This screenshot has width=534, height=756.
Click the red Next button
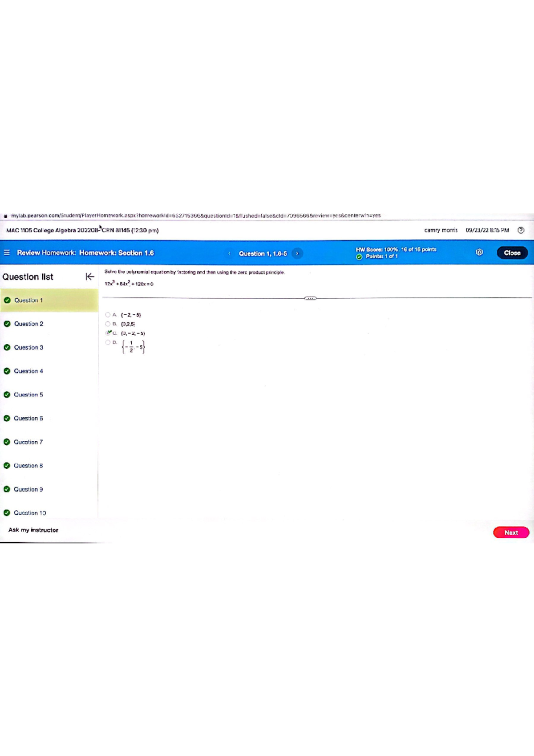click(x=511, y=532)
